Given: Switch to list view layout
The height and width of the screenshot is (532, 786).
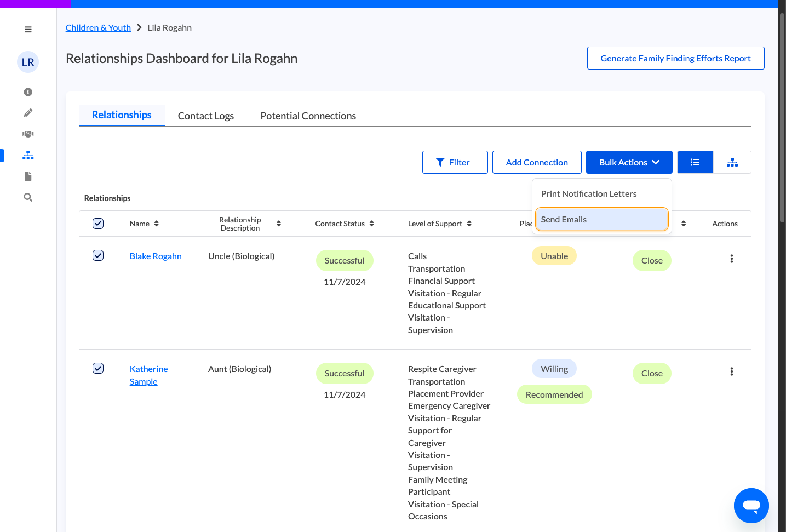Looking at the screenshot, I should [695, 162].
